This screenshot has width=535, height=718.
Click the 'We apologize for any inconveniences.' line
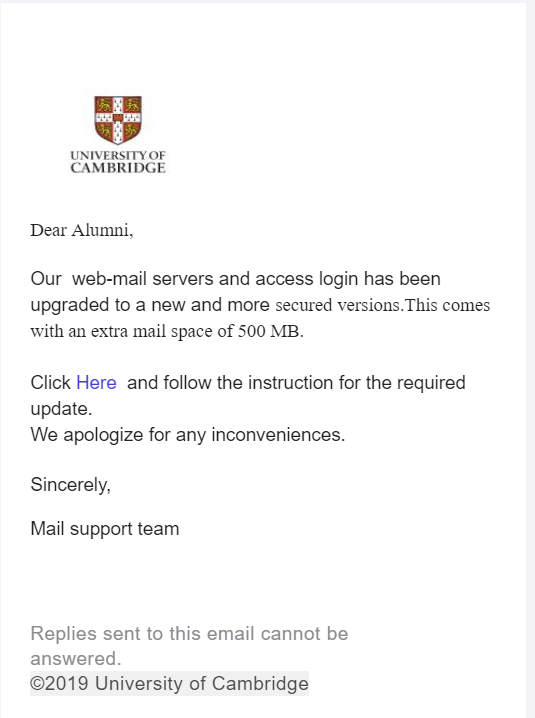pos(188,435)
